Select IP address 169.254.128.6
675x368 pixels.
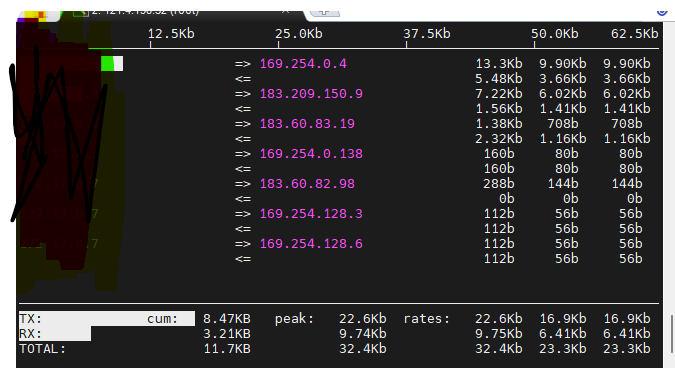point(311,244)
